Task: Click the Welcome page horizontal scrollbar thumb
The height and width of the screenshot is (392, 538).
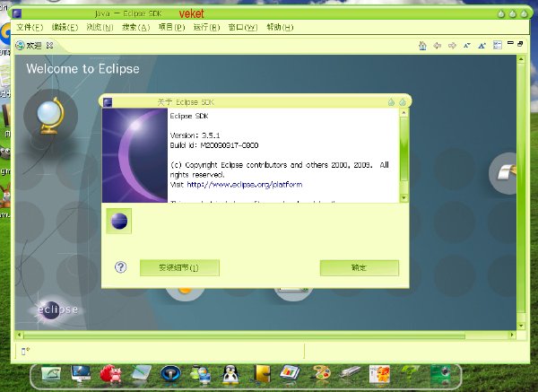Action: 244,335
